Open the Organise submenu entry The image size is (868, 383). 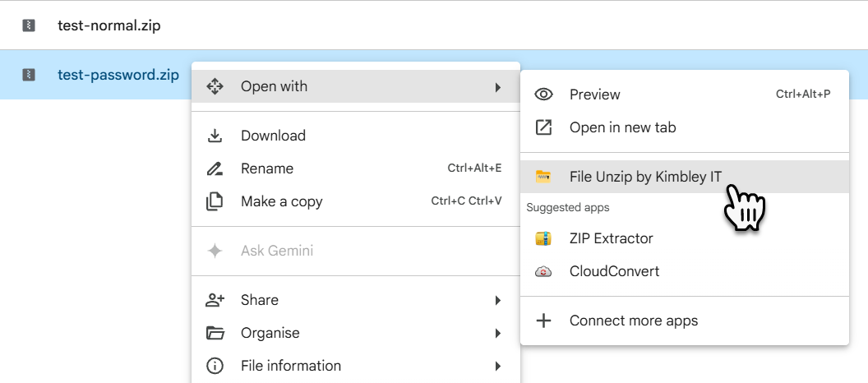[356, 333]
